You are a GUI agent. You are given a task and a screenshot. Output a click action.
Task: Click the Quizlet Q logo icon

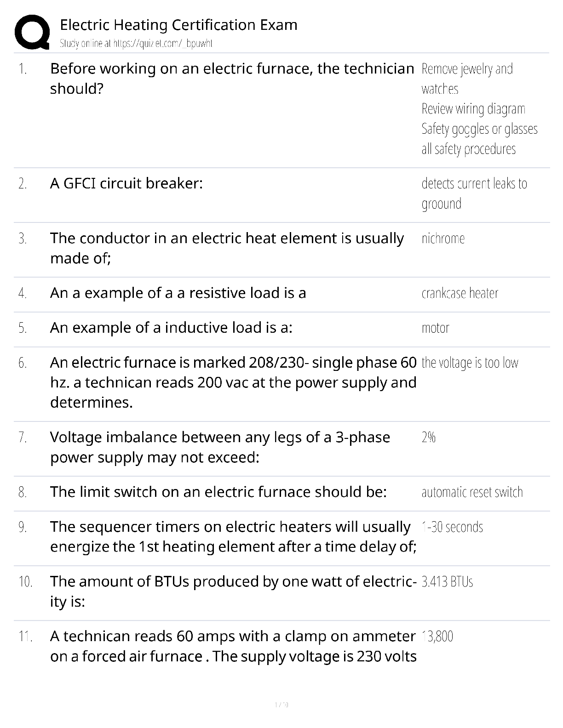coord(32,32)
